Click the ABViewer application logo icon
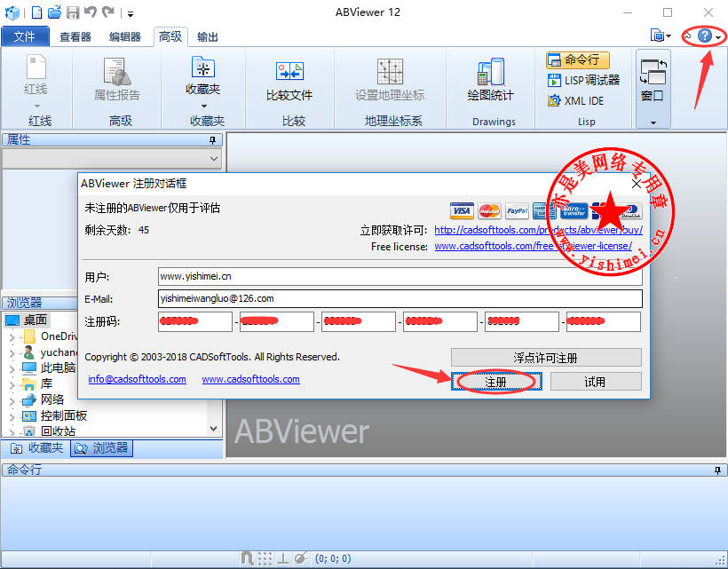Viewport: 728px width, 569px height. [12, 12]
